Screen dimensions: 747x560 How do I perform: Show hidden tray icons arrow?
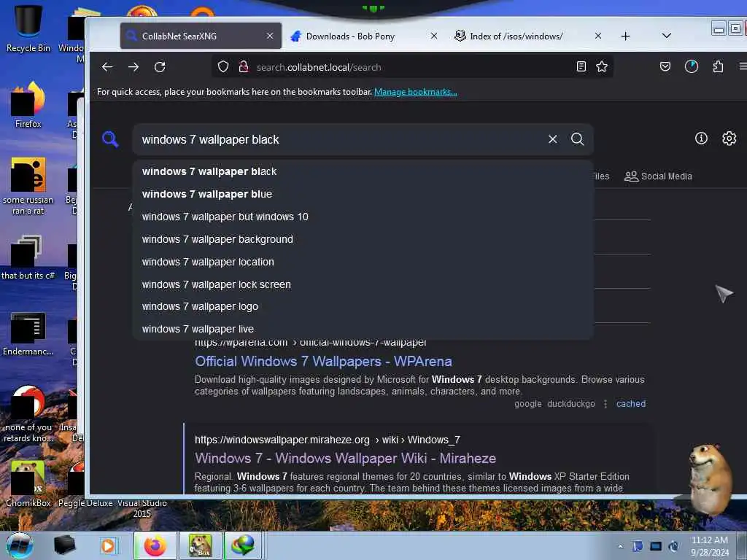[x=620, y=546]
